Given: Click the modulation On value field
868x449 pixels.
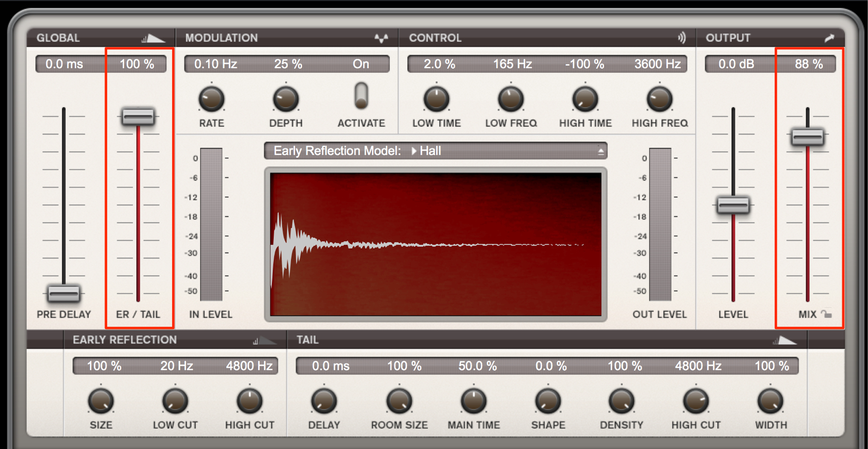Looking at the screenshot, I should (x=360, y=64).
